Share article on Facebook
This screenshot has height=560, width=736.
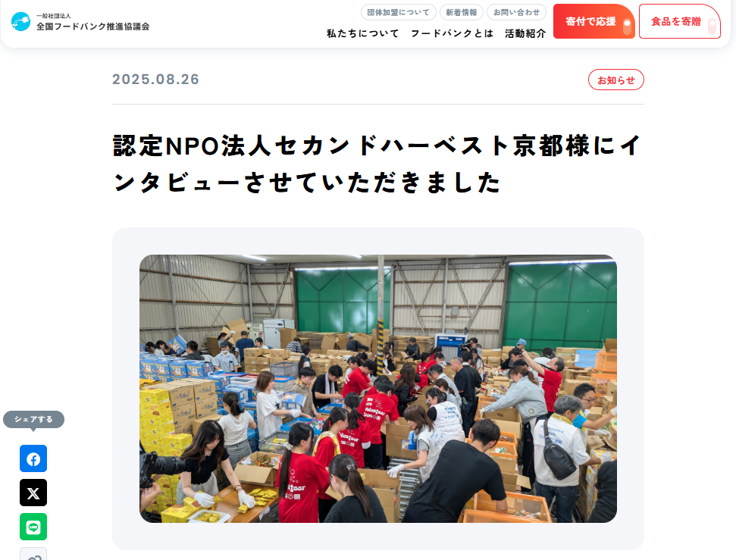[33, 458]
